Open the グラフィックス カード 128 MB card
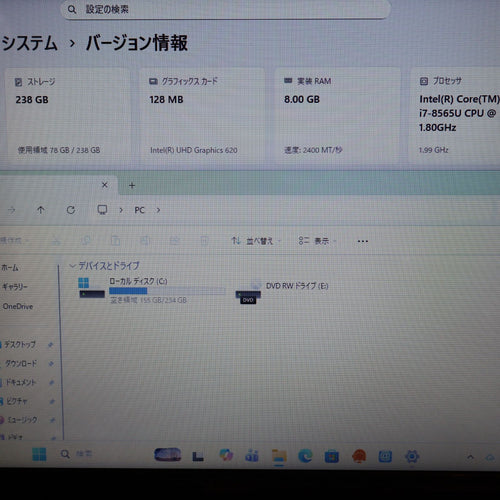Image resolution: width=500 pixels, height=500 pixels. tap(203, 115)
